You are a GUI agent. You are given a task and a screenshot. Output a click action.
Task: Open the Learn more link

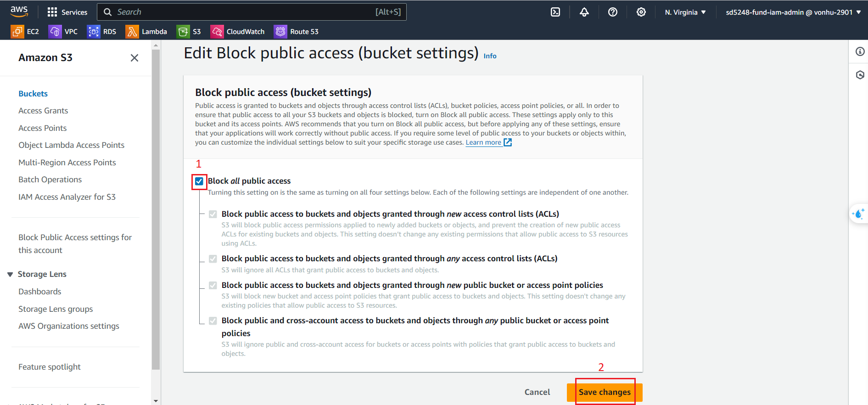click(483, 142)
